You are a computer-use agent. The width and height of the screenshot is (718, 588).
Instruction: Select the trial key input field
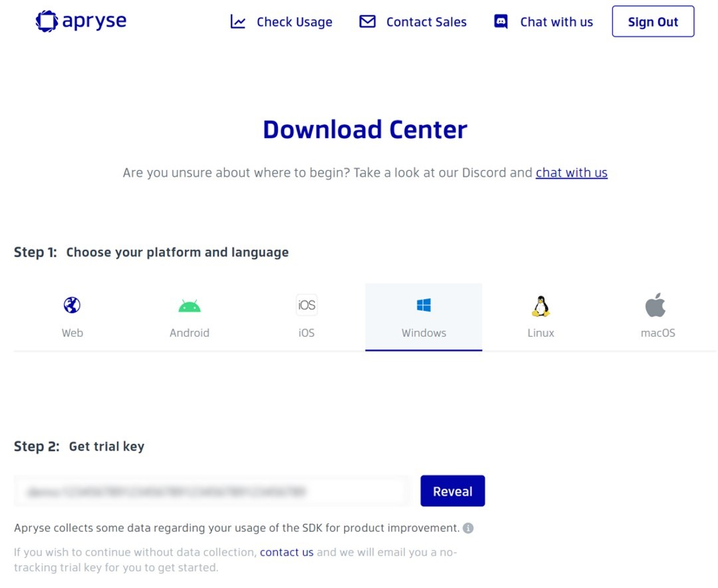(x=211, y=491)
